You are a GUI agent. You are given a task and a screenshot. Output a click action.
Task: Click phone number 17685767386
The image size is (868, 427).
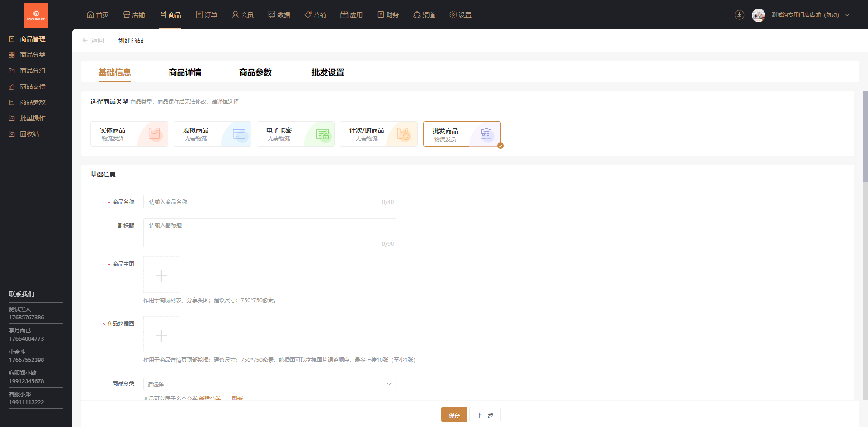pos(27,318)
